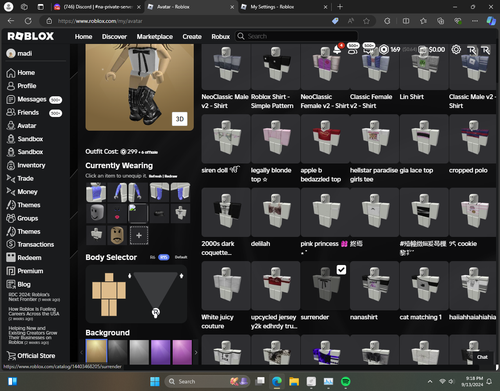Image resolution: width=500 pixels, height=391 pixels.
Task: Select the dark gray background swatch
Action: tap(118, 352)
